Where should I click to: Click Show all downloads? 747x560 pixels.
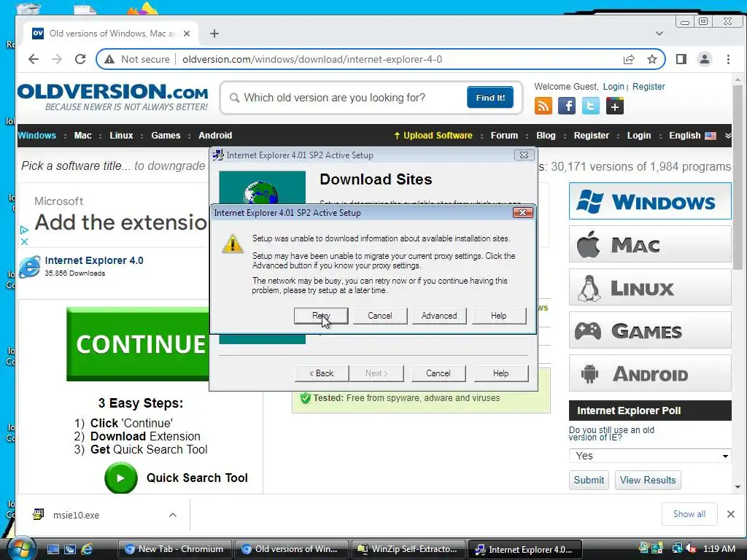[689, 514]
